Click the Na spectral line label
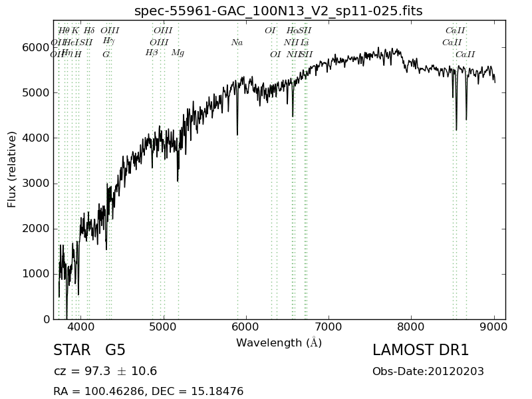 (x=237, y=43)
